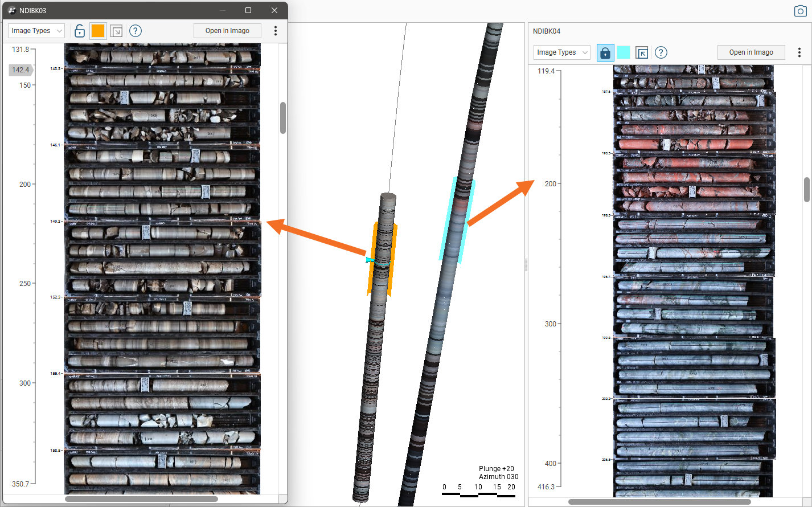
Task: Maximize the NDIBK03 window
Action: (248, 10)
